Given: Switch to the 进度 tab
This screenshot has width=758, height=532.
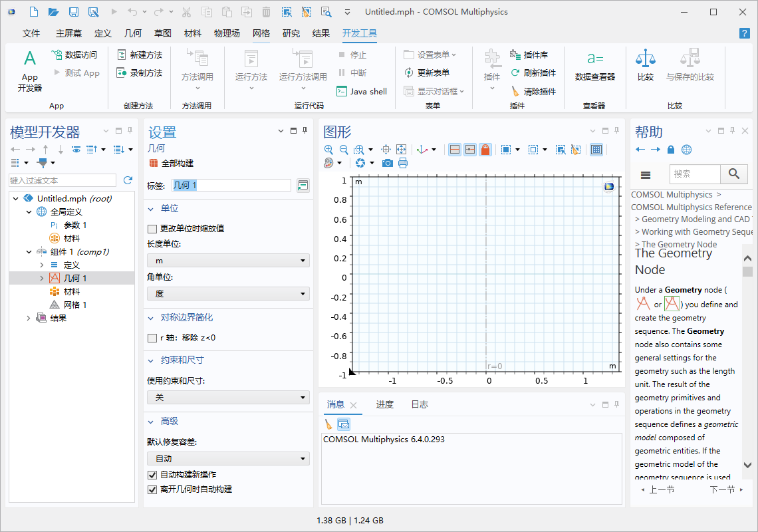Looking at the screenshot, I should pyautogui.click(x=385, y=404).
